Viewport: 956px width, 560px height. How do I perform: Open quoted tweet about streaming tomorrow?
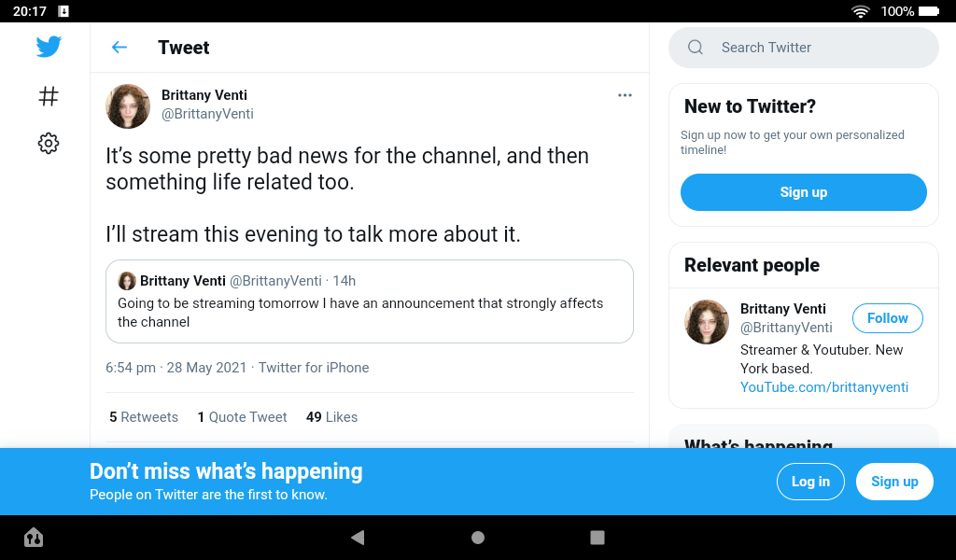[x=370, y=301]
